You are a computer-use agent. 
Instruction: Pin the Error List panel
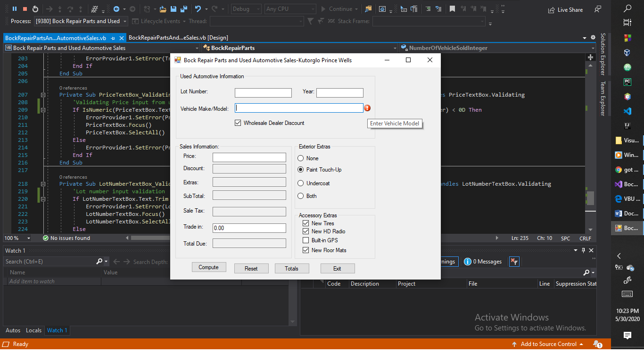[x=584, y=250]
